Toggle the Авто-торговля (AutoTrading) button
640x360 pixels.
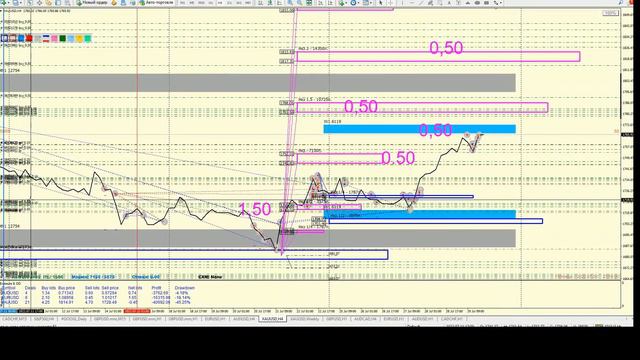tap(157, 2)
